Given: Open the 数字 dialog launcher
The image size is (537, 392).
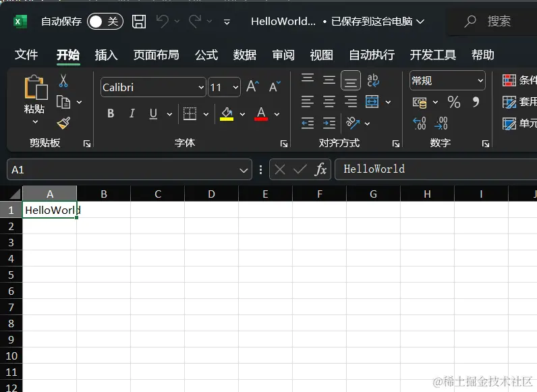Looking at the screenshot, I should [486, 144].
